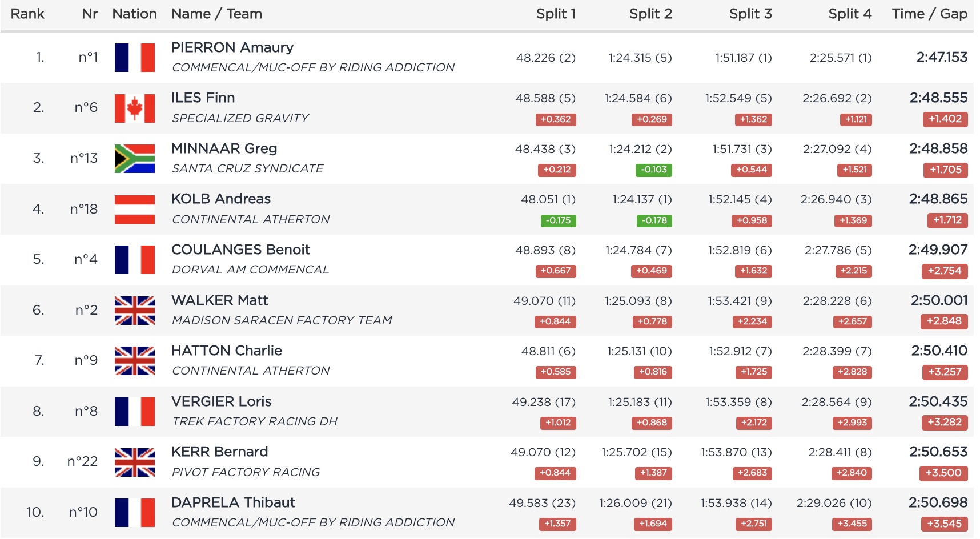Select the final time 2:47.153

942,57
